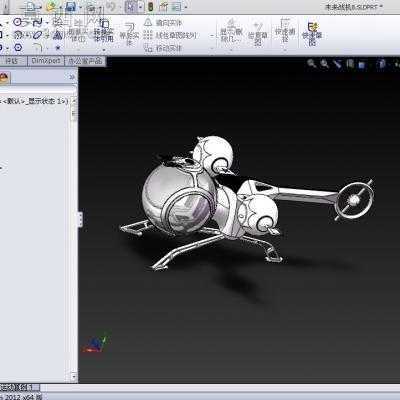Switch to the Office Products (办公室产品) tab
Image resolution: width=400 pixels, height=400 pixels.
click(x=85, y=61)
